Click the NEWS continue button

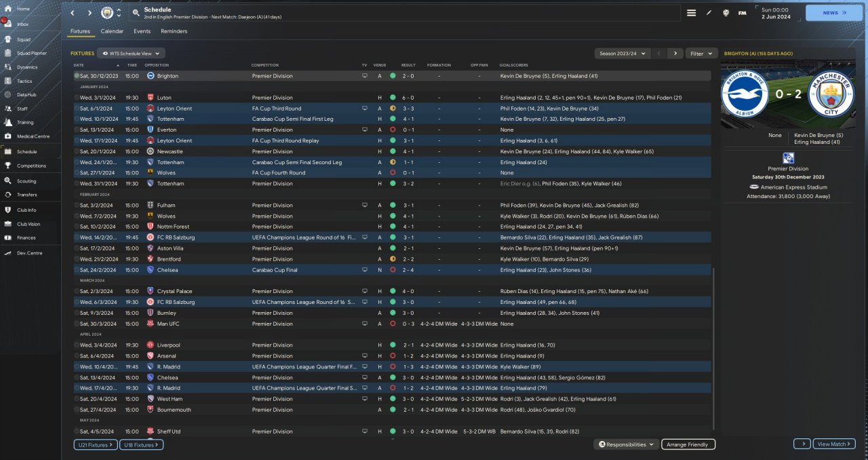coord(833,13)
